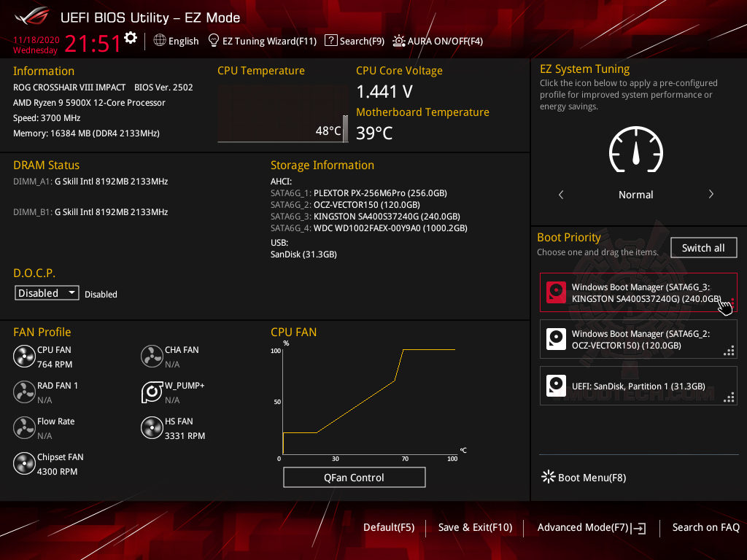This screenshot has height=560, width=747.
Task: Click the EZ Tuning Wizard lightbulb icon
Action: 214,41
